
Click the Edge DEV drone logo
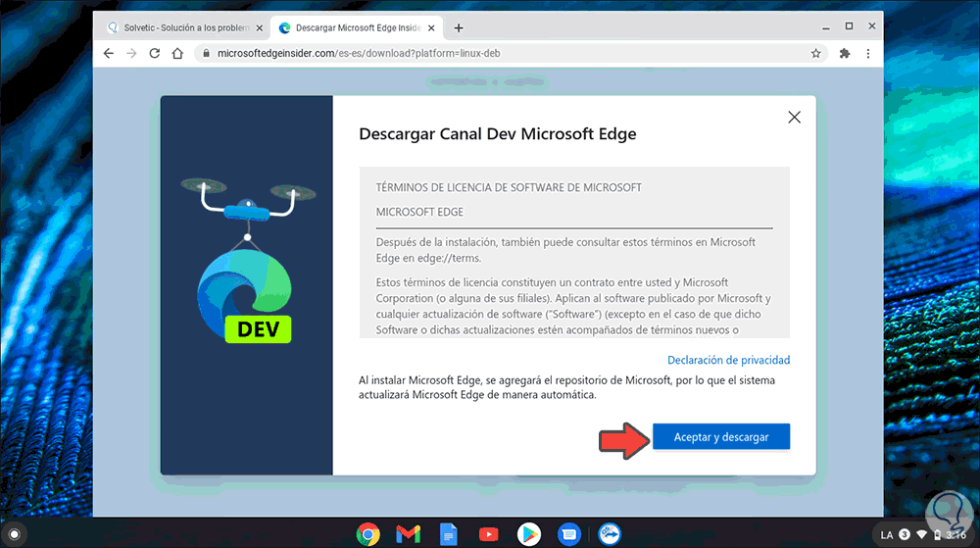(248, 261)
